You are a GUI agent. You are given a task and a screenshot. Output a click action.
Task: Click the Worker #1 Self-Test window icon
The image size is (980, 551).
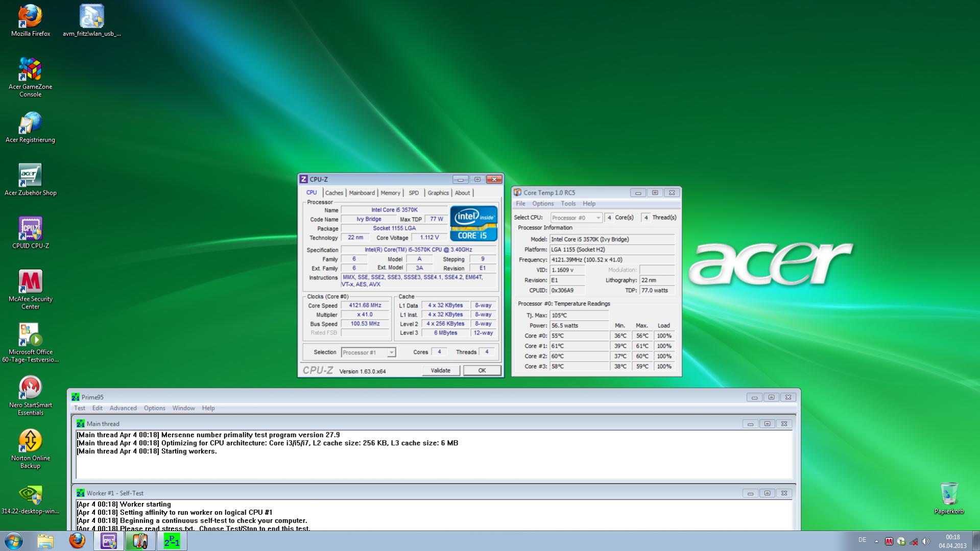(x=80, y=493)
